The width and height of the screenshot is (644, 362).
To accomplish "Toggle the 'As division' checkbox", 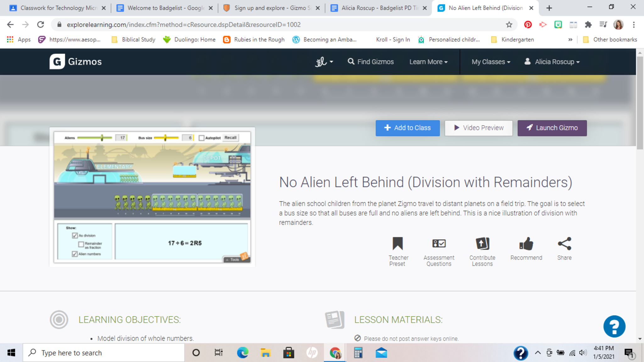I will tap(75, 235).
